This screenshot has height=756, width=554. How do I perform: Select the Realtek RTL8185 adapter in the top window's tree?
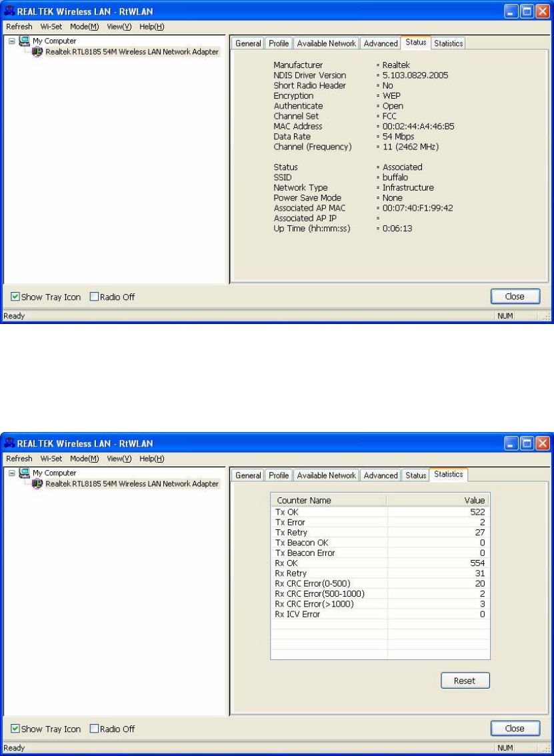pyautogui.click(x=131, y=51)
